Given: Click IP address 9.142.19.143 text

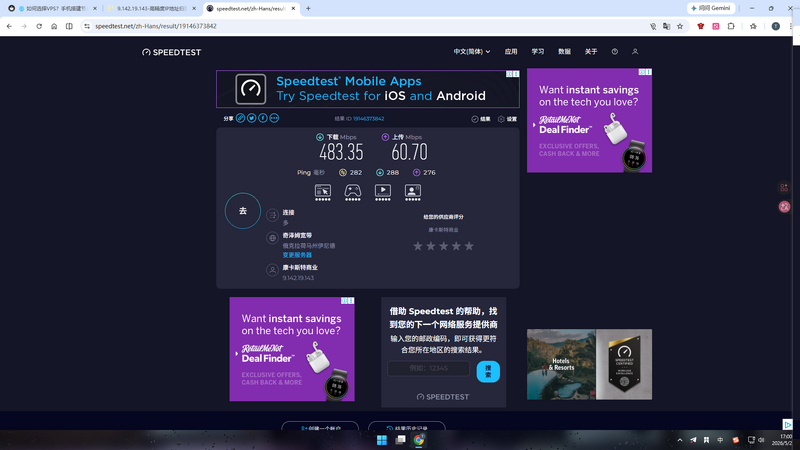Looking at the screenshot, I should click(x=298, y=278).
